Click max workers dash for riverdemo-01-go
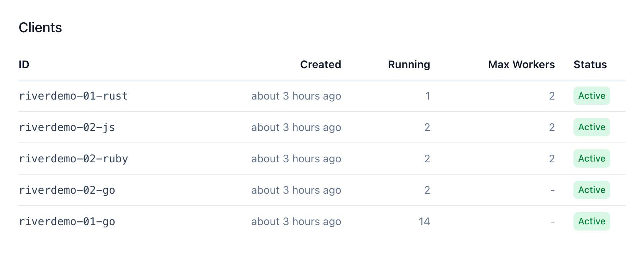 pos(552,222)
